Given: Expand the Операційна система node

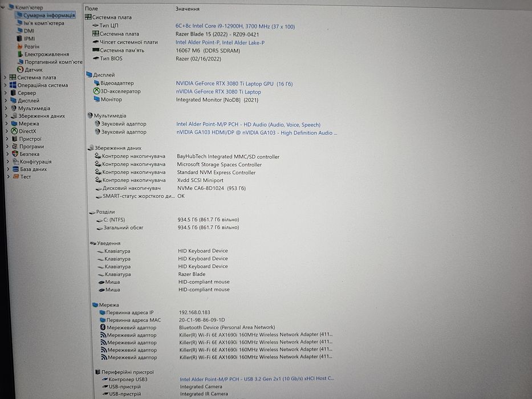Looking at the screenshot, I should click(x=5, y=85).
